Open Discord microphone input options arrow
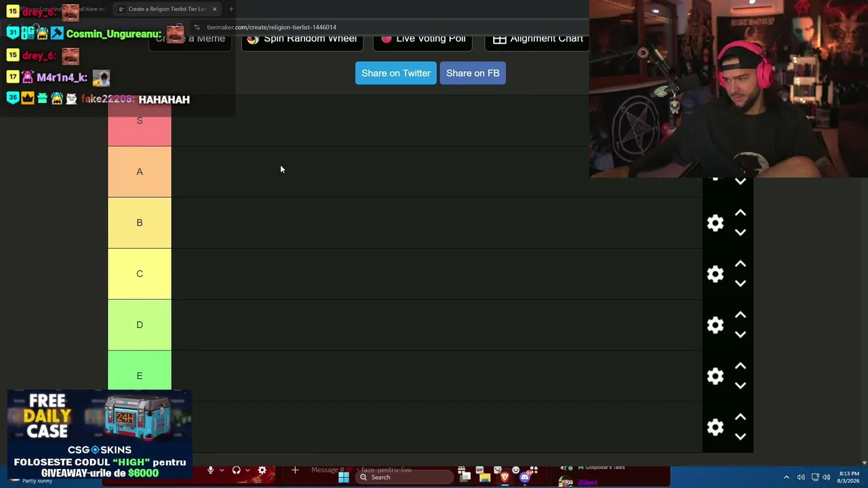This screenshot has height=488, width=868. pos(222,470)
